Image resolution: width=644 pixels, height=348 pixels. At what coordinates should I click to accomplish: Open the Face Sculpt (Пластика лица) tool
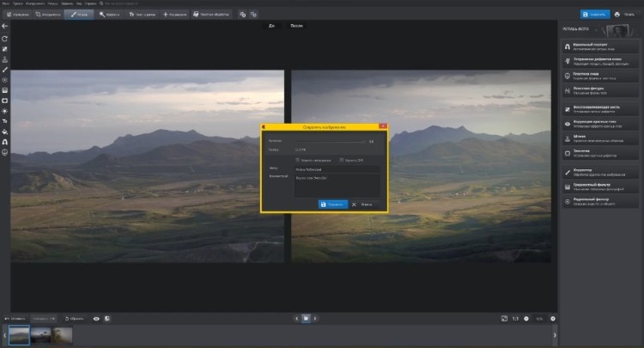592,75
